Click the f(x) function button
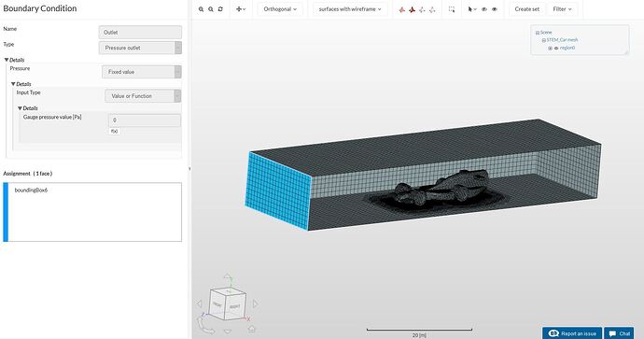Viewport: 644px width, 339px height. tap(115, 131)
